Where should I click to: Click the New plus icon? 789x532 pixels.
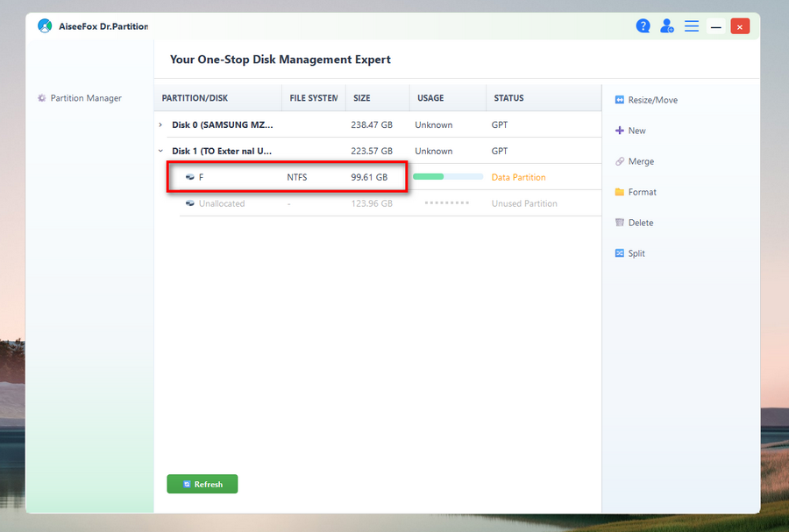tap(620, 131)
